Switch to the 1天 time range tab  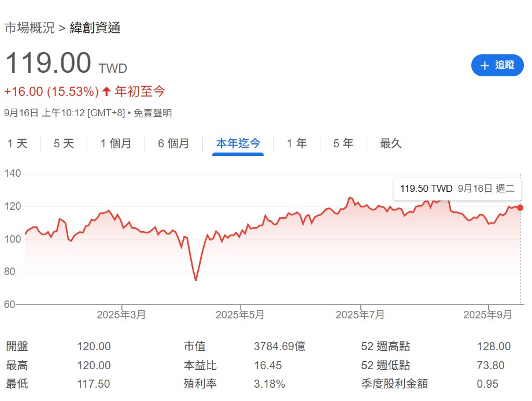pos(18,143)
